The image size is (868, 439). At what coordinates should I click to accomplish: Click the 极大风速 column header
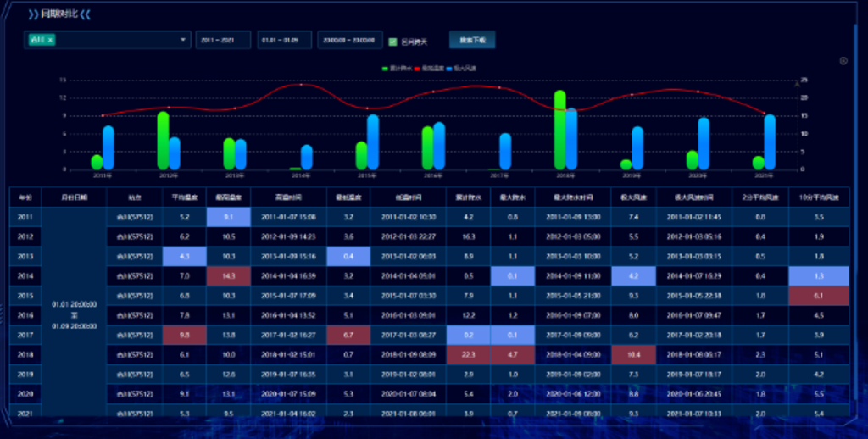(633, 197)
